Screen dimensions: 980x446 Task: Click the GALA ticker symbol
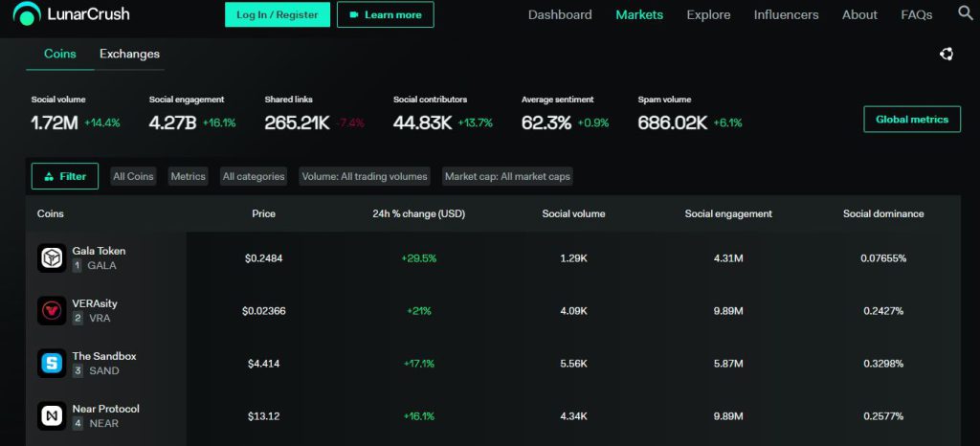[101, 265]
